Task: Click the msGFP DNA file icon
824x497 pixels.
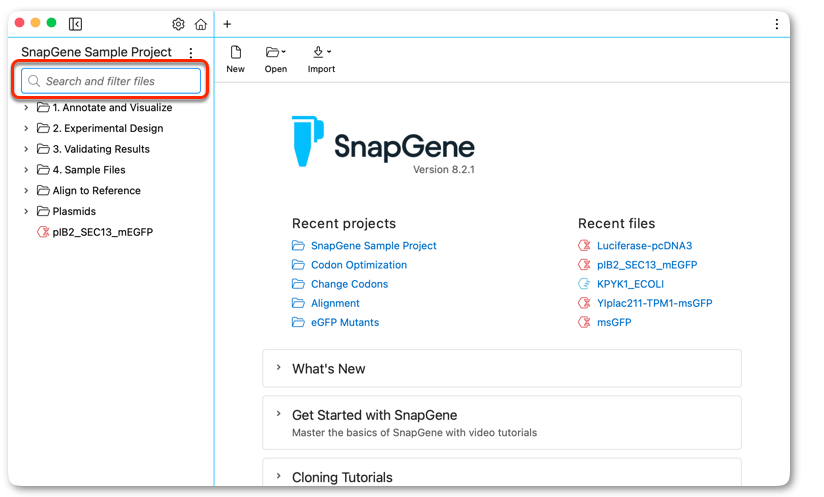Action: click(584, 322)
